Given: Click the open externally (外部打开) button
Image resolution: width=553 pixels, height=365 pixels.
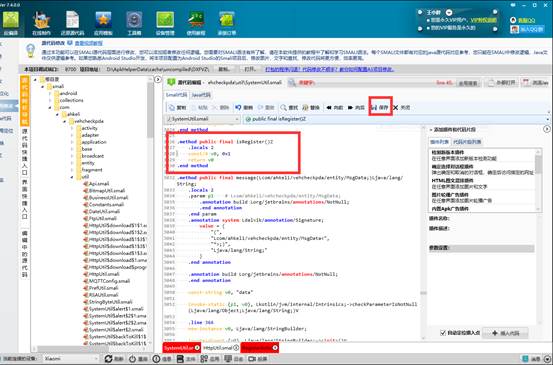Looking at the screenshot, I should 501,83.
